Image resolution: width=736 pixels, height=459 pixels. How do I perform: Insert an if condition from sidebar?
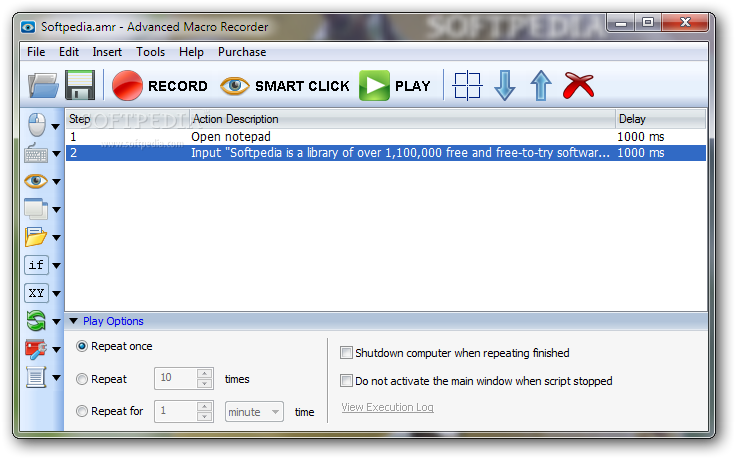tap(36, 265)
